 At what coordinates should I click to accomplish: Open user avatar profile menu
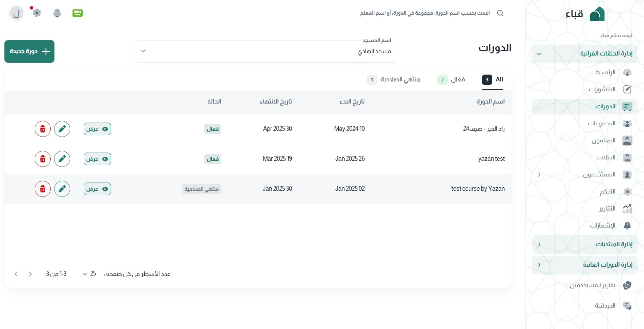pyautogui.click(x=16, y=14)
